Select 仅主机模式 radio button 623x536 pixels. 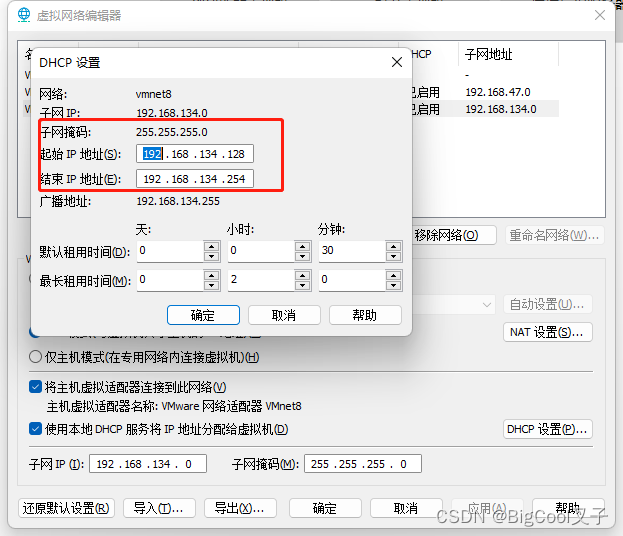pyautogui.click(x=35, y=357)
